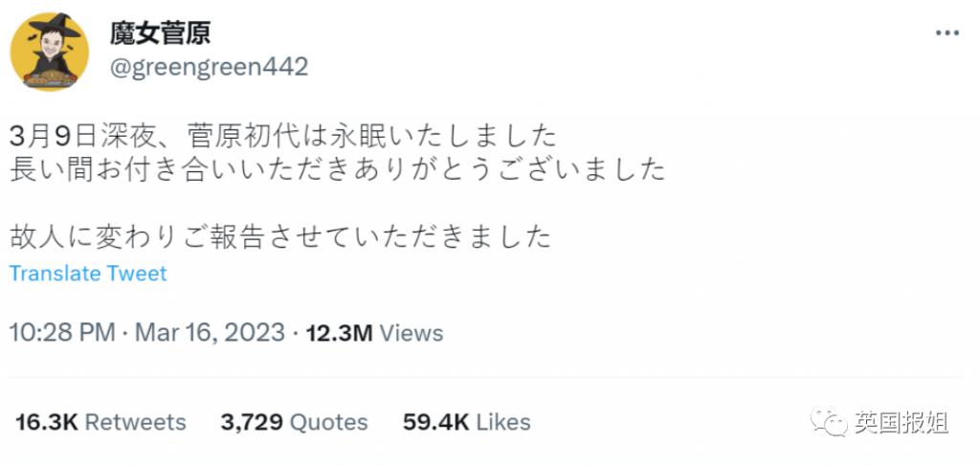This screenshot has width=980, height=465.
Task: Click the WeChat logo watermark icon
Action: (830, 422)
